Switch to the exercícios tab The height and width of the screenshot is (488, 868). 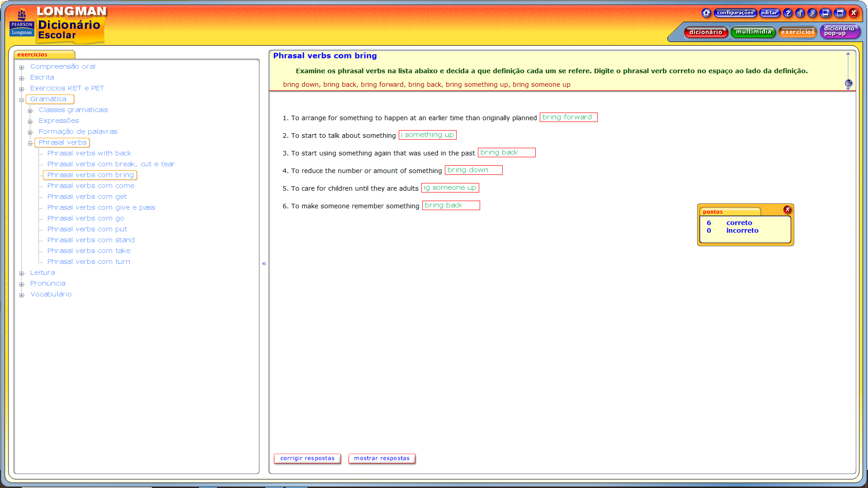pyautogui.click(x=797, y=32)
